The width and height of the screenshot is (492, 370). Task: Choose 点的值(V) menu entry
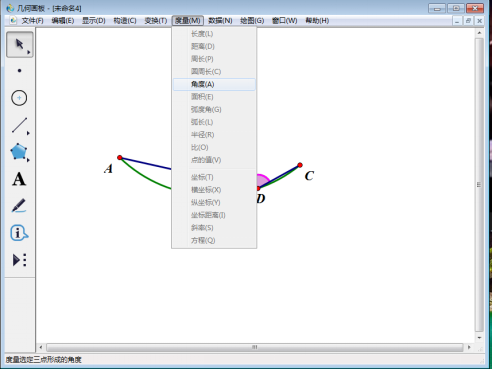[214, 160]
